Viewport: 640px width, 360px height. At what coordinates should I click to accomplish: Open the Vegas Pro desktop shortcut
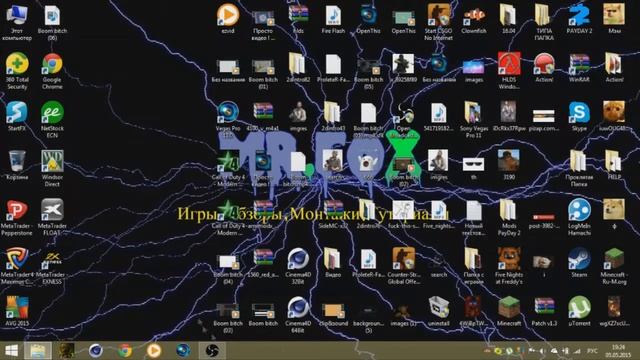228,119
